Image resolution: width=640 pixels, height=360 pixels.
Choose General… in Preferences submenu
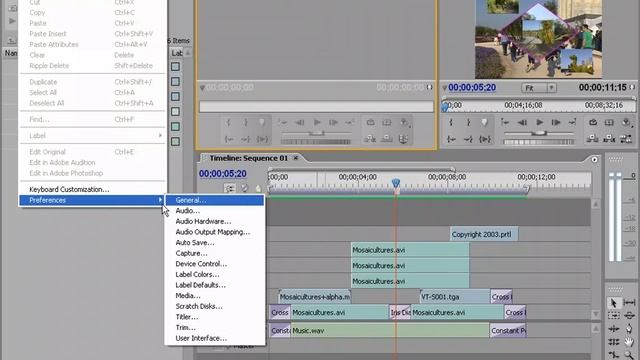click(x=215, y=200)
